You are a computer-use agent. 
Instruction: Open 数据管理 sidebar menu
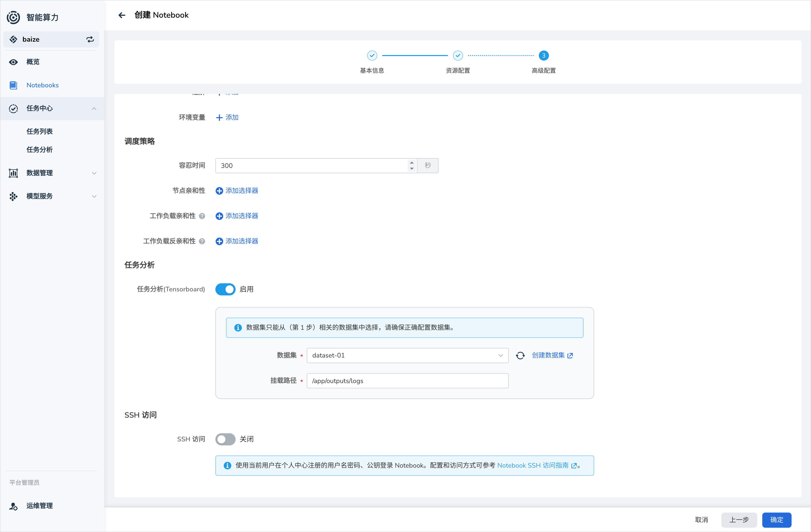click(x=52, y=173)
